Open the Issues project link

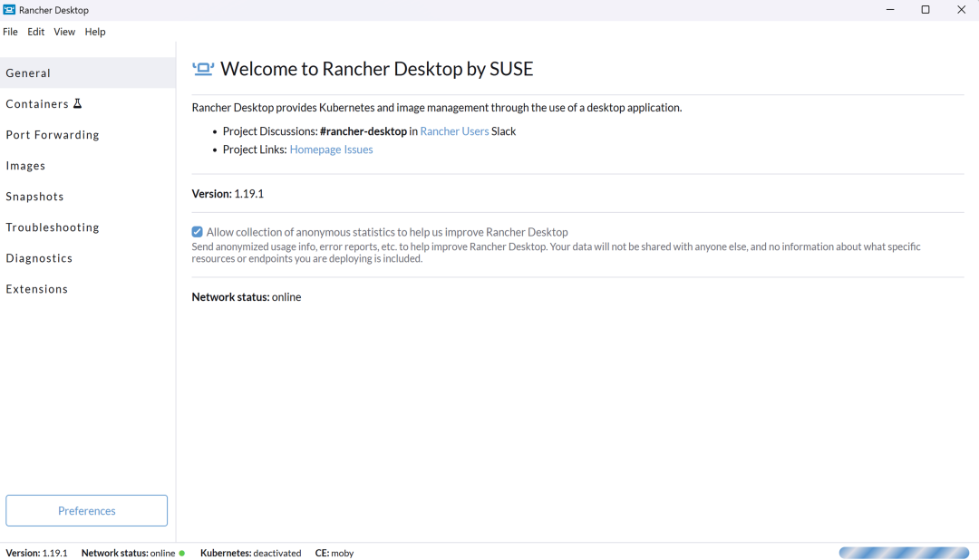[358, 150]
